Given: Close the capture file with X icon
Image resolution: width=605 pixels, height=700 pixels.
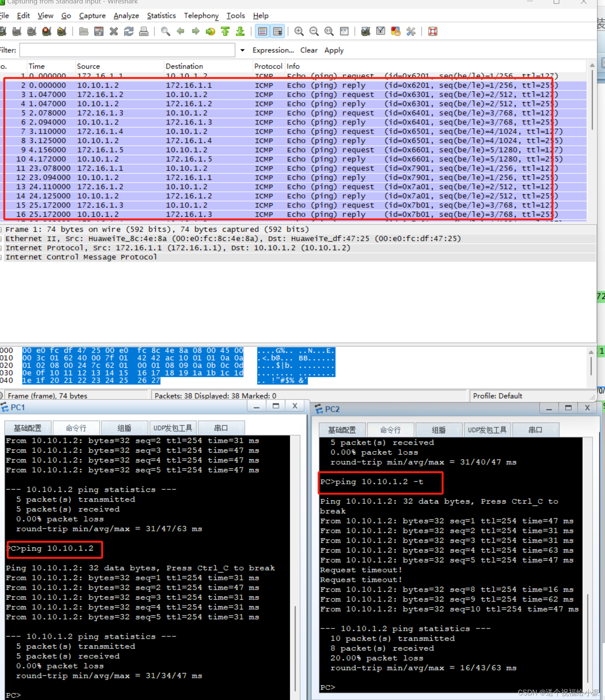Looking at the screenshot, I should click(114, 32).
